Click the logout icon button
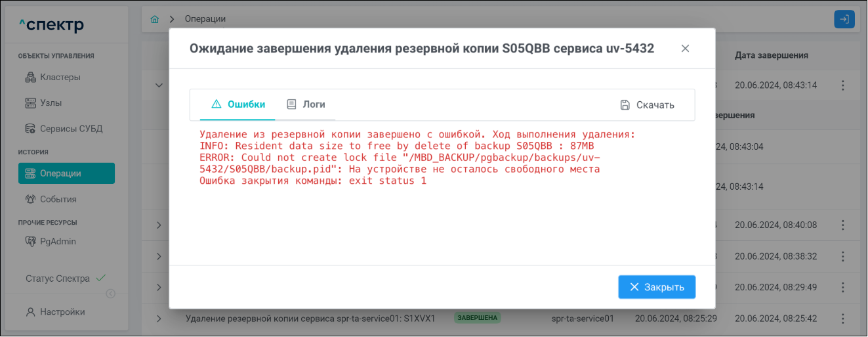The image size is (868, 337). point(844,19)
